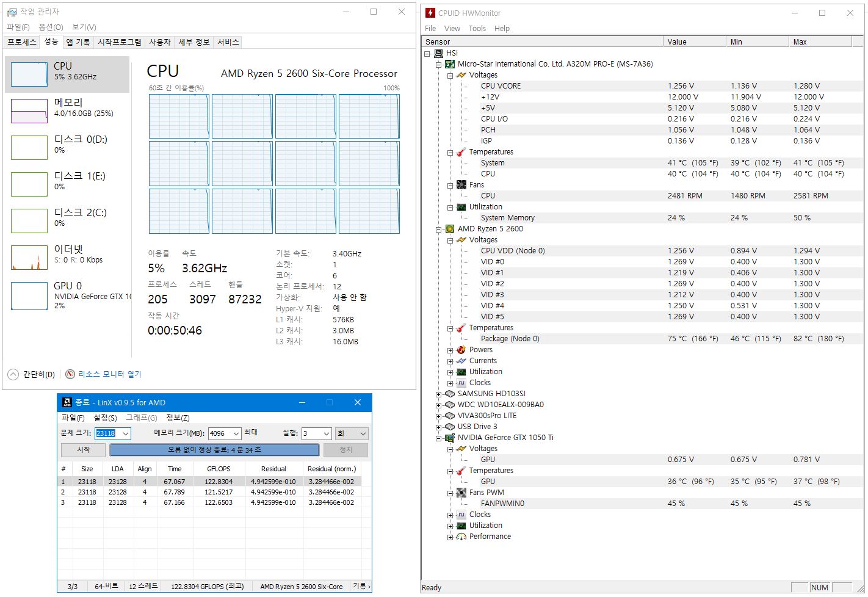The width and height of the screenshot is (868, 597).
Task: Select row 2 with 121.5217 GFLOPS in LinX
Action: click(x=209, y=492)
